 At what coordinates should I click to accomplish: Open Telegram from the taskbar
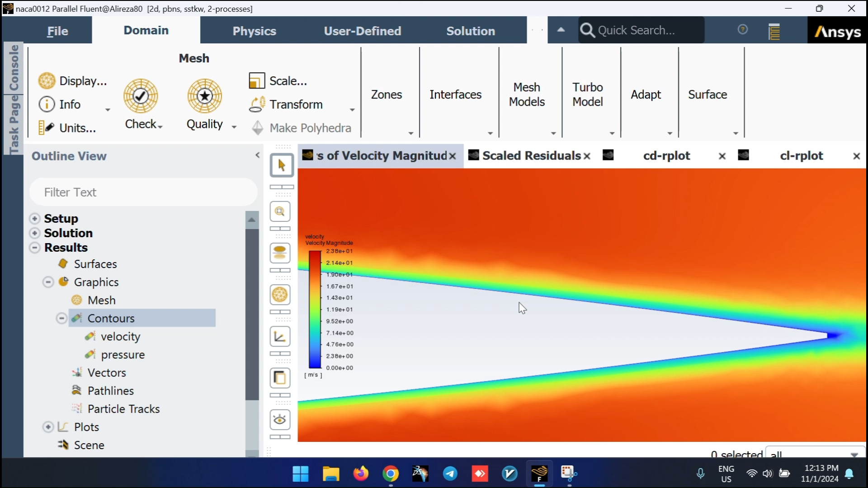(x=450, y=474)
